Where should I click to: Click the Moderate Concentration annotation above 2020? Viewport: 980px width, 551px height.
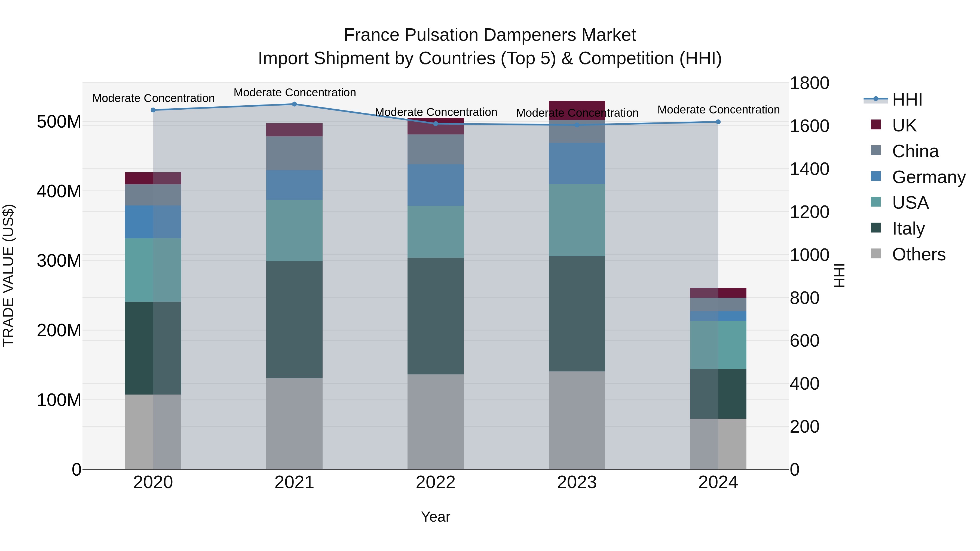click(153, 98)
